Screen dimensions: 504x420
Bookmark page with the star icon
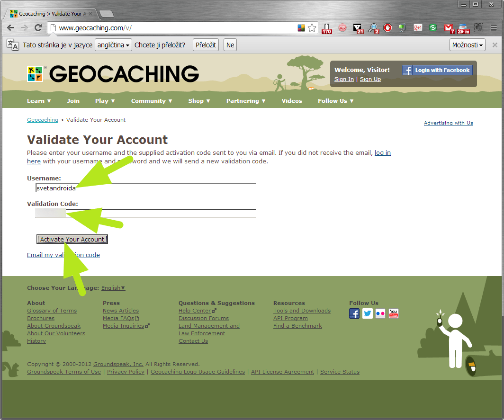coord(312,28)
